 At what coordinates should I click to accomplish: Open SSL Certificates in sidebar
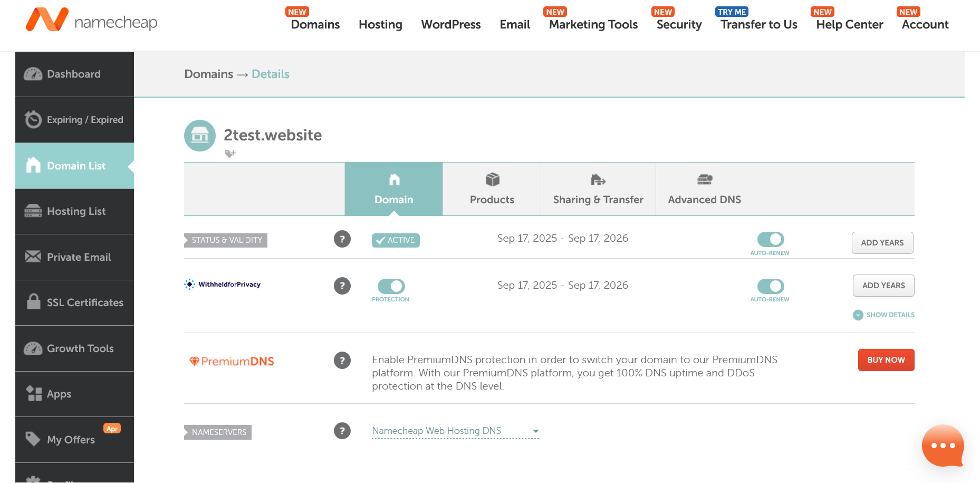[74, 302]
